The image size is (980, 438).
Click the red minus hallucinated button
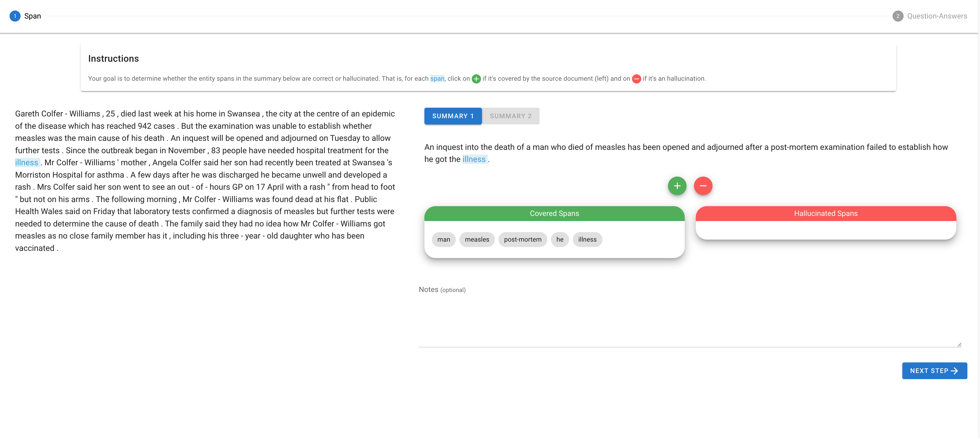703,186
